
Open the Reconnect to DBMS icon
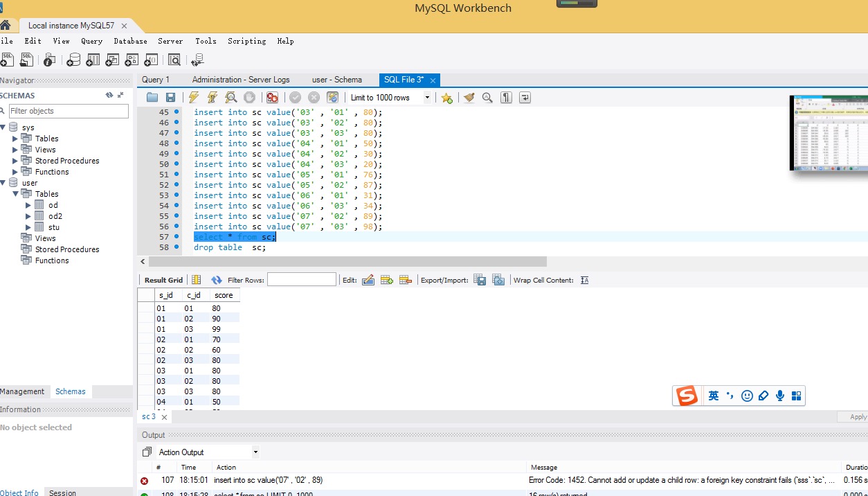point(197,60)
